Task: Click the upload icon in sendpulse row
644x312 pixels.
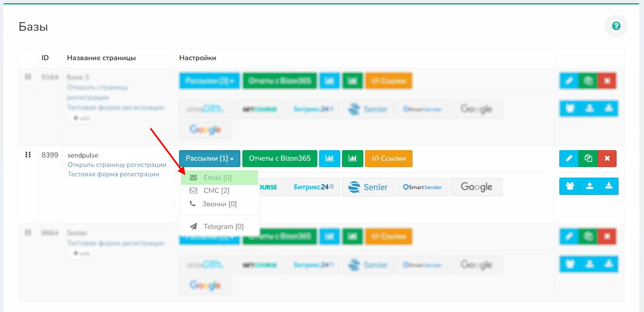Action: (x=589, y=186)
